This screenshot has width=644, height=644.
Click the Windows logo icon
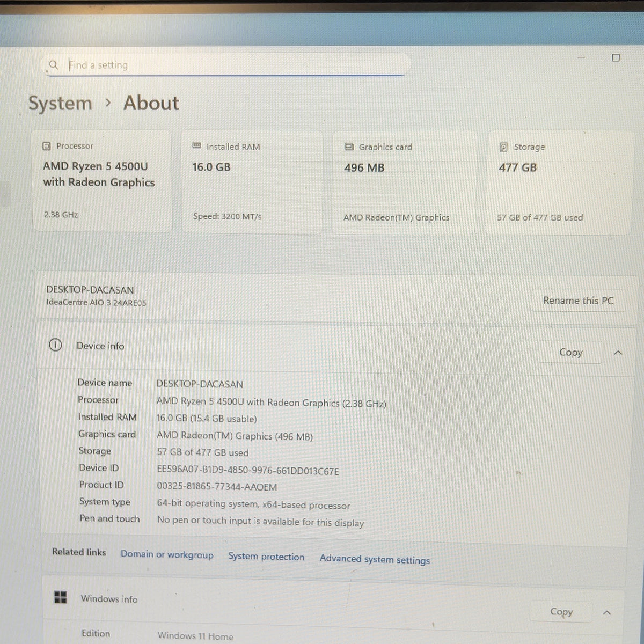point(61,597)
